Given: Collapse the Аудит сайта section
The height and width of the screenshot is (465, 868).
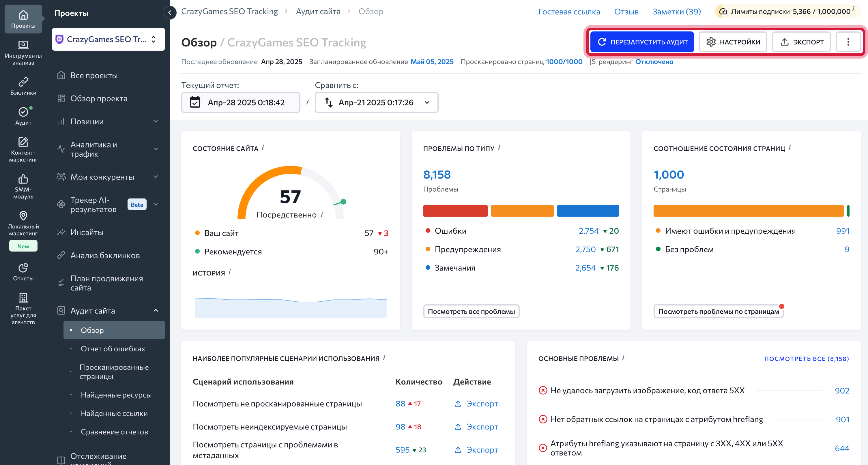Looking at the screenshot, I should [156, 310].
